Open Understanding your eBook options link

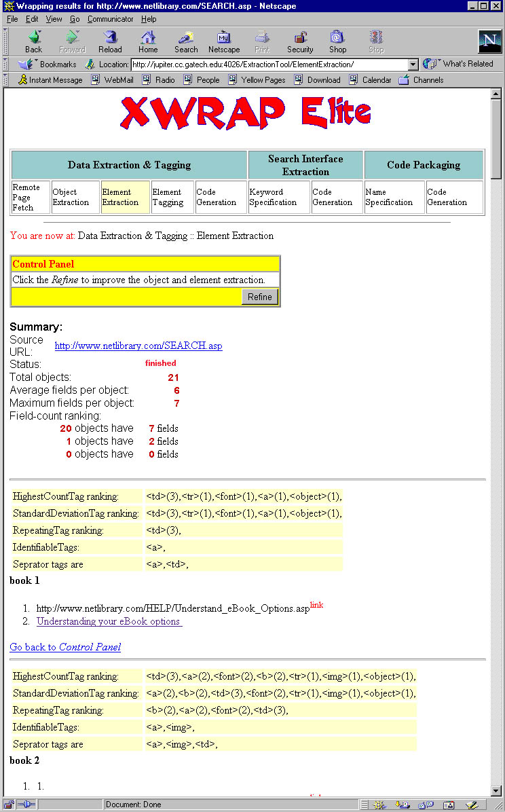tap(109, 621)
